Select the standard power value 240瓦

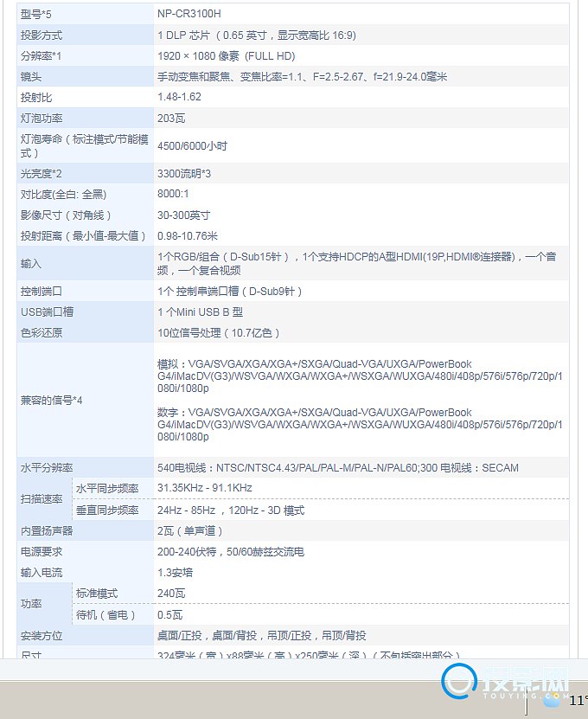(171, 594)
